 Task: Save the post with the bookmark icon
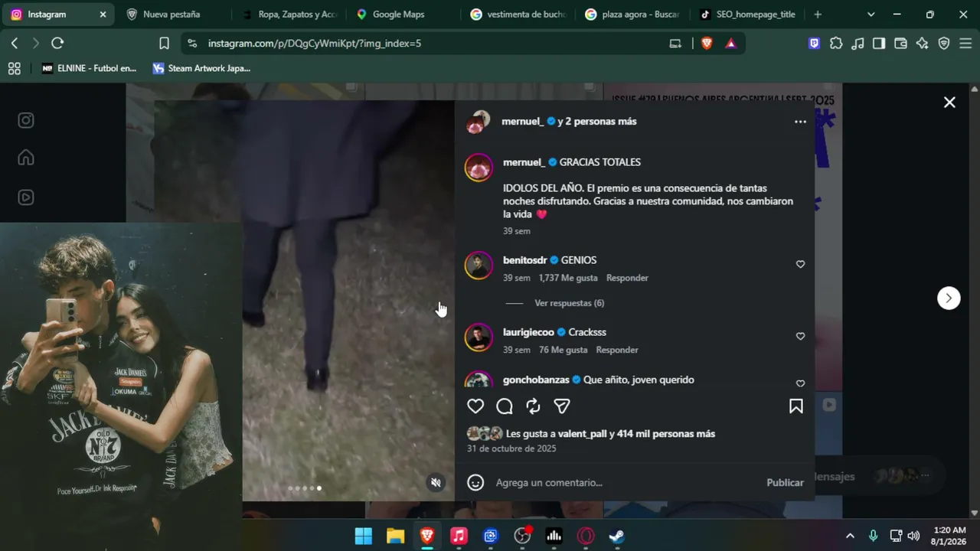(x=796, y=406)
